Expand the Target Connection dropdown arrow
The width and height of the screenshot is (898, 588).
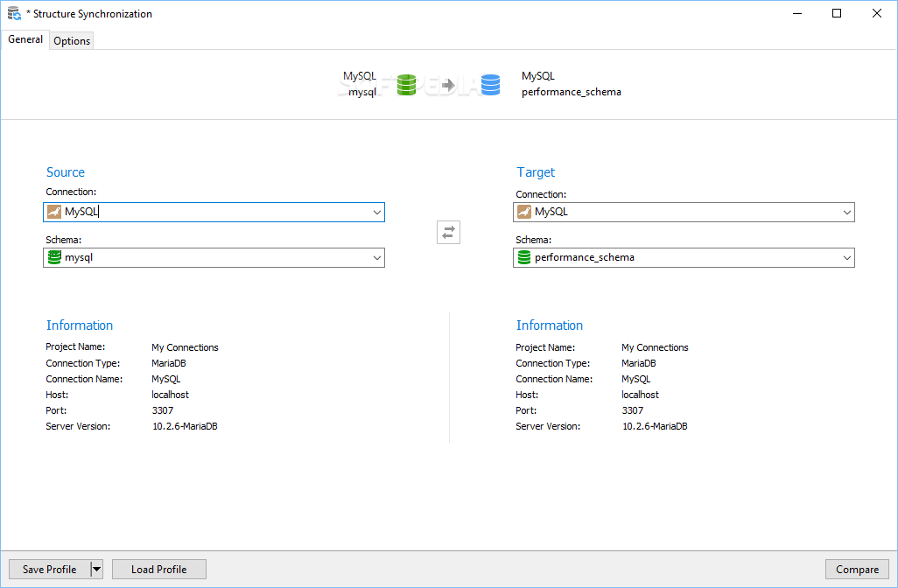(847, 213)
